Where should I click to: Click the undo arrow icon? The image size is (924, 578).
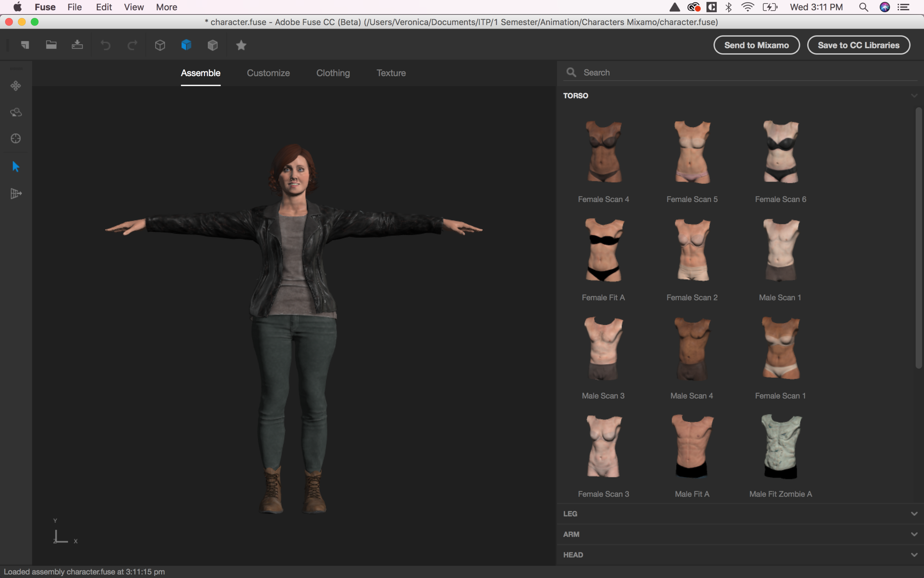(105, 45)
